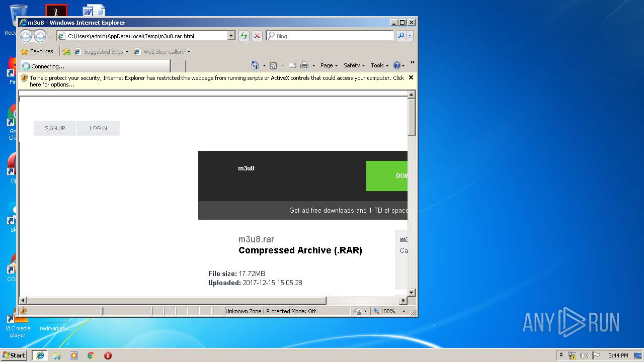Click the Home icon in command bar

(255, 65)
